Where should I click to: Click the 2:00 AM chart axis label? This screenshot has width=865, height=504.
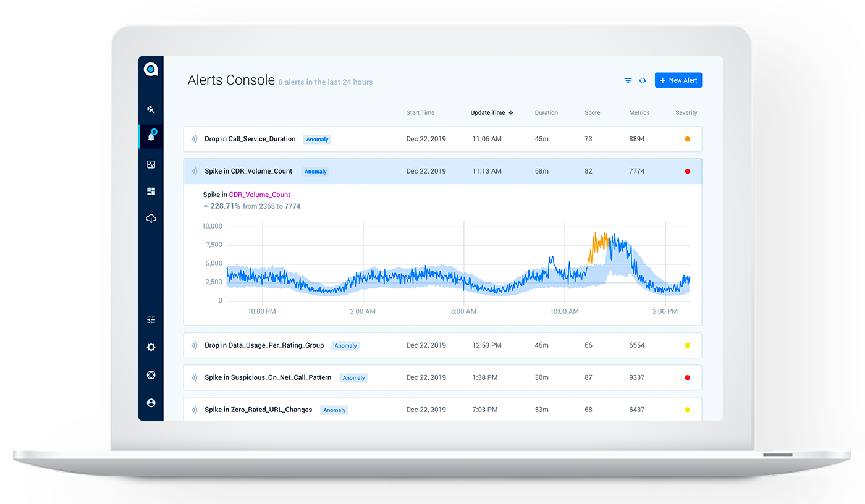click(x=363, y=311)
